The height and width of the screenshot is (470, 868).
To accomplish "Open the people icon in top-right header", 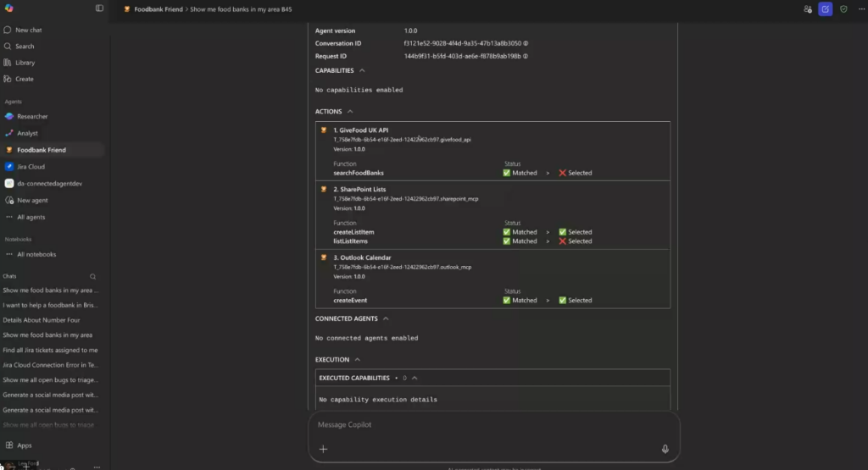I will 807,9.
